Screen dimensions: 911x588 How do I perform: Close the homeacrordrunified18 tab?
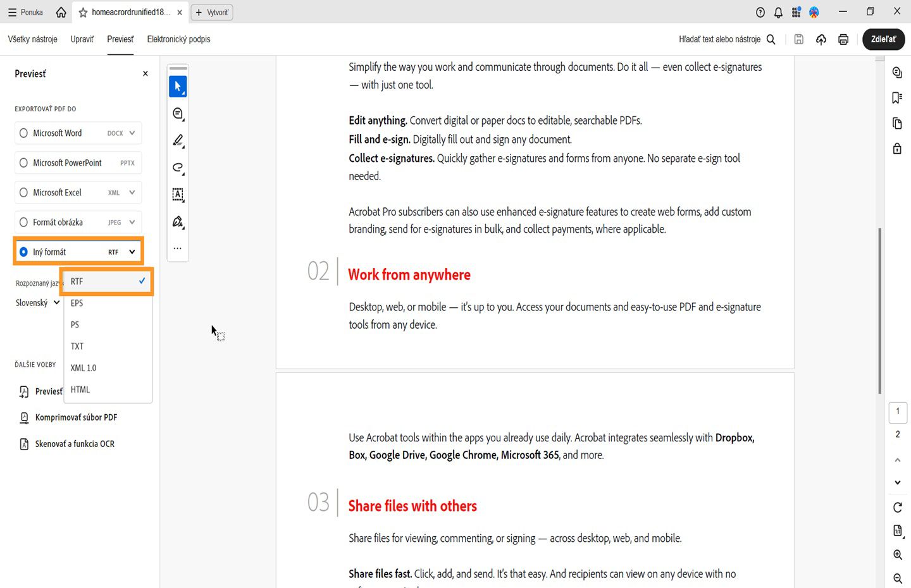[180, 13]
